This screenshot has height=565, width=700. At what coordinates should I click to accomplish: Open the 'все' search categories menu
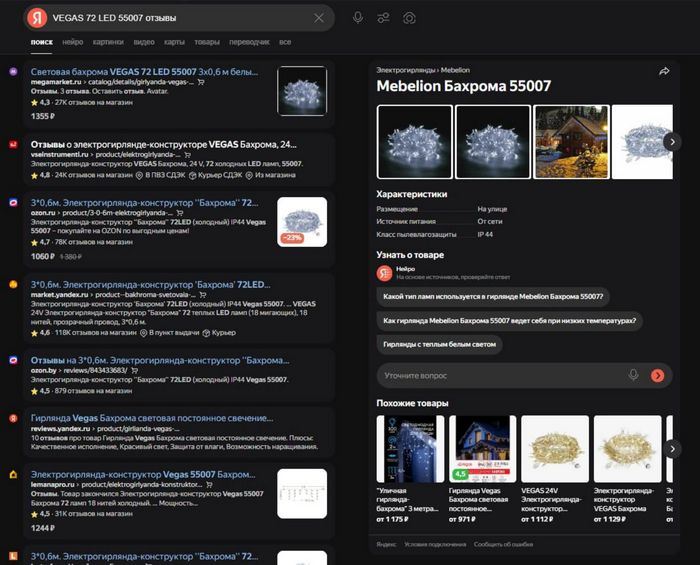coord(285,43)
